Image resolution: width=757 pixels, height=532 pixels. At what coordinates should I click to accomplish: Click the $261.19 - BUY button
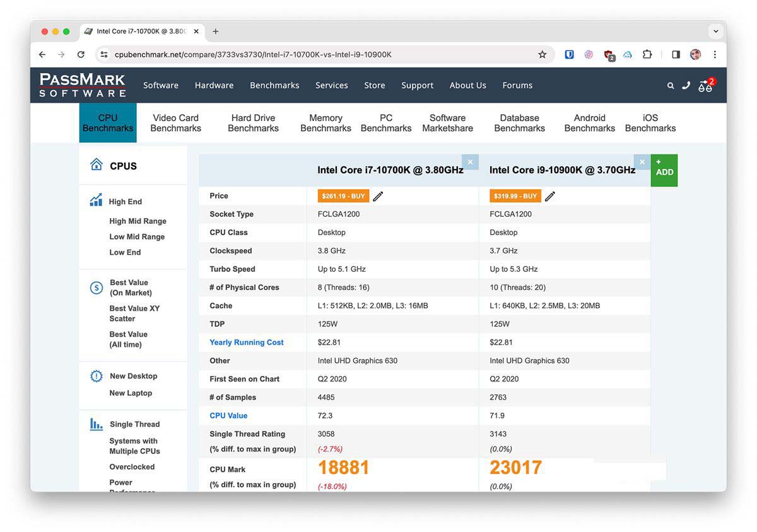[x=343, y=196]
